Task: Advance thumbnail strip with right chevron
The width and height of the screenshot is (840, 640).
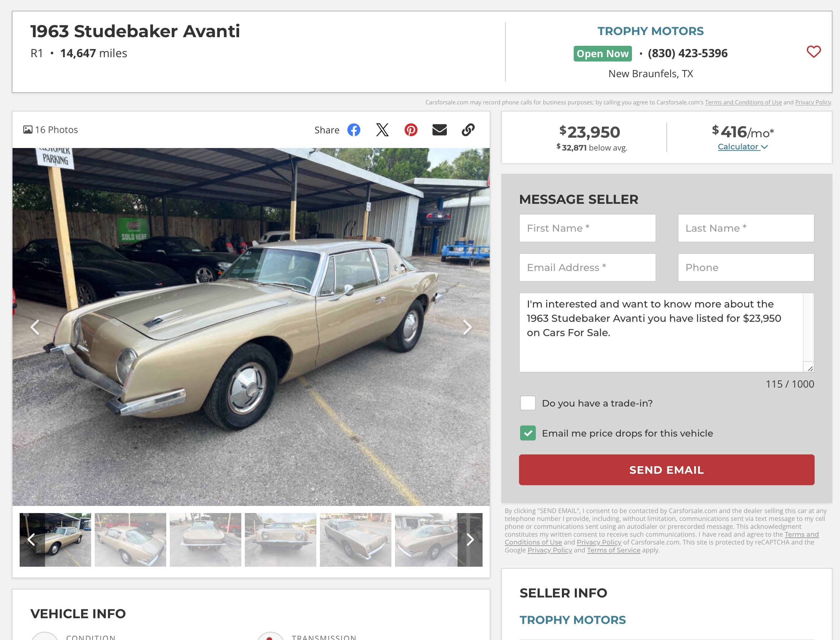Action: tap(470, 540)
